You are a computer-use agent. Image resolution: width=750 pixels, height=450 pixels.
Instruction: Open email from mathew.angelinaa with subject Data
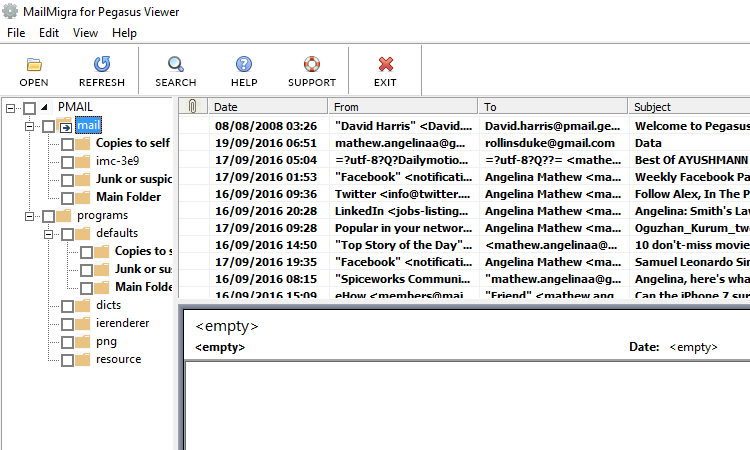click(464, 143)
